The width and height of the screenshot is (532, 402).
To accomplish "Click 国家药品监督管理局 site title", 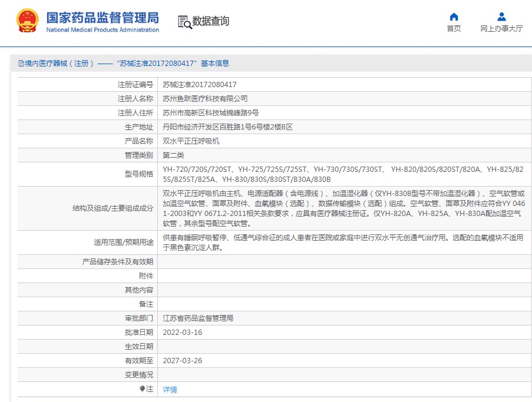I will click(x=103, y=18).
